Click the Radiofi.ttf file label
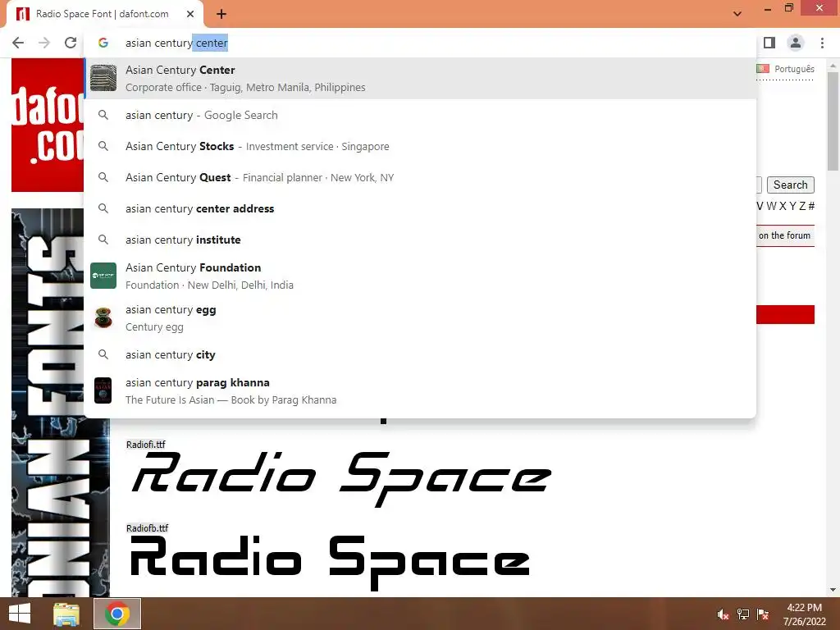This screenshot has height=630, width=840. point(146,445)
